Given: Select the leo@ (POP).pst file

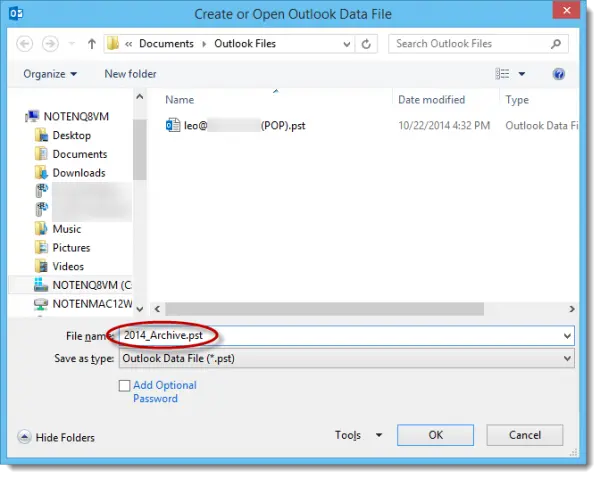Looking at the screenshot, I should coord(245,126).
